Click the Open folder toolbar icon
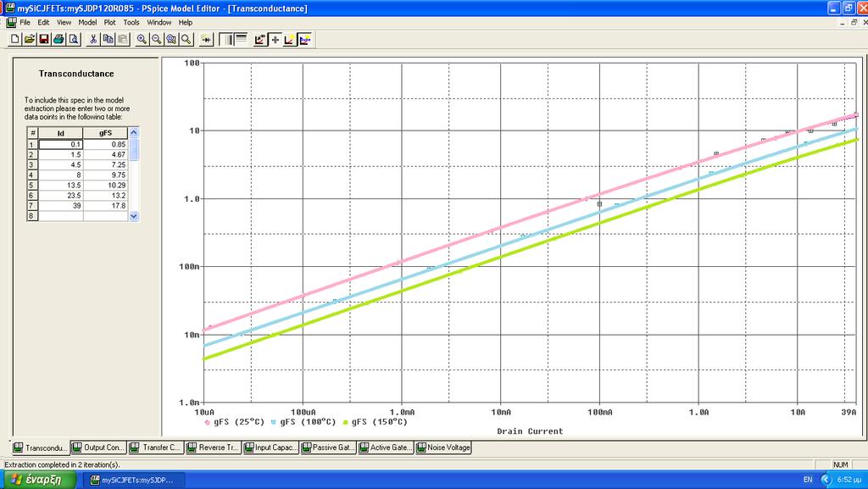Viewport: 868px width, 489px height. 30,39
